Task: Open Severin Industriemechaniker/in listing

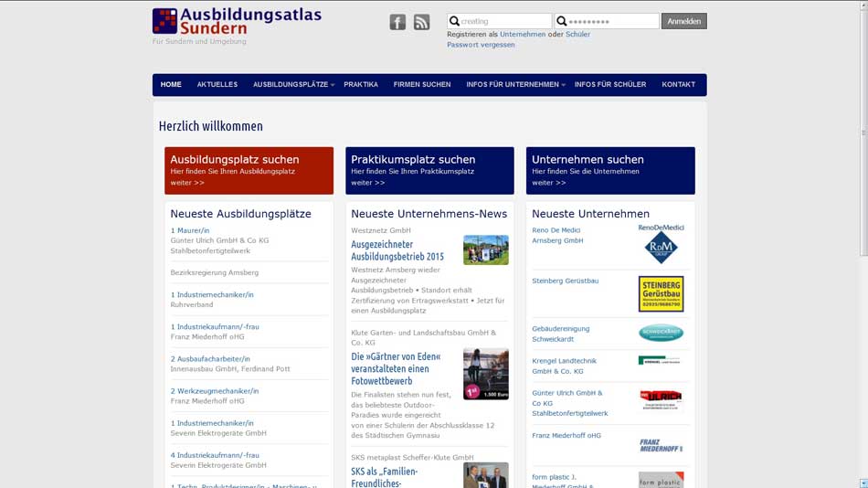Action: coord(212,423)
